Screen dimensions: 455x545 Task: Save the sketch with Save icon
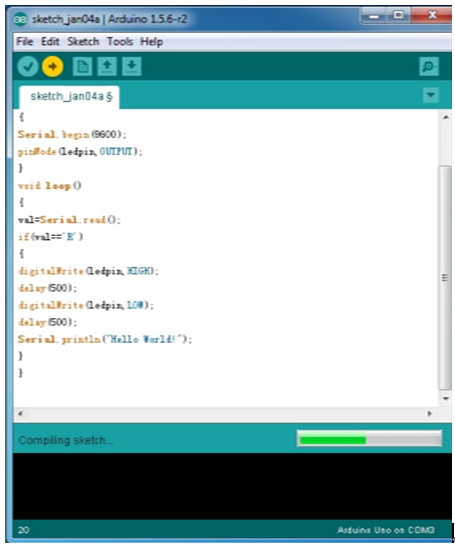pyautogui.click(x=132, y=66)
